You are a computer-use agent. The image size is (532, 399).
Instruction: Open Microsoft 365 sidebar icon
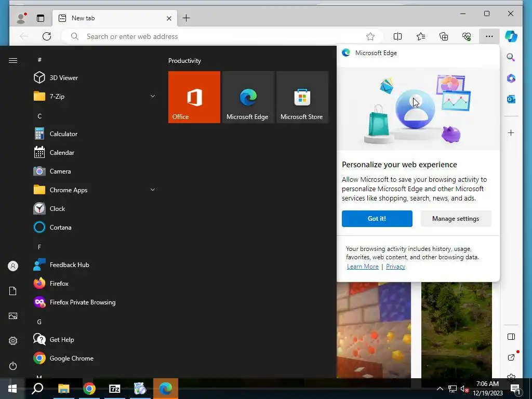[511, 78]
